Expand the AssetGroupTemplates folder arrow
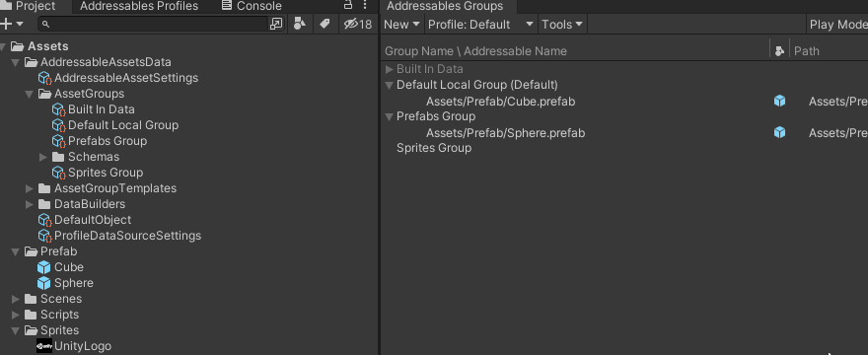The image size is (868, 355). (x=30, y=189)
